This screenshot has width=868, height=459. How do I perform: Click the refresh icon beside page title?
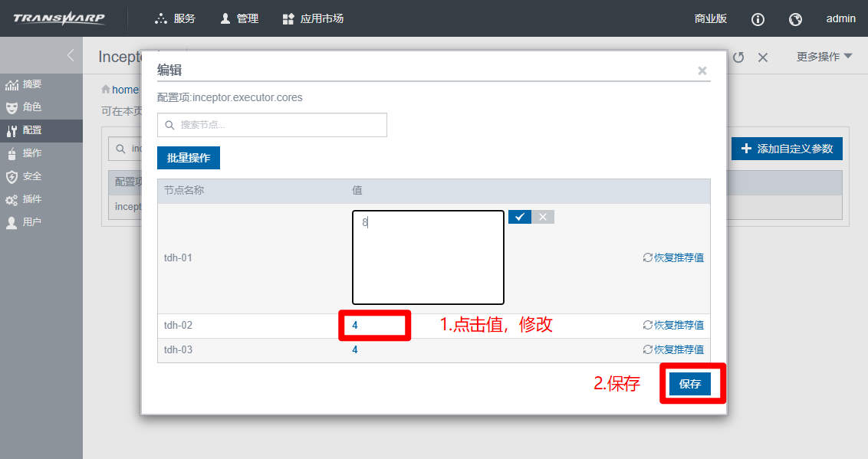(738, 57)
